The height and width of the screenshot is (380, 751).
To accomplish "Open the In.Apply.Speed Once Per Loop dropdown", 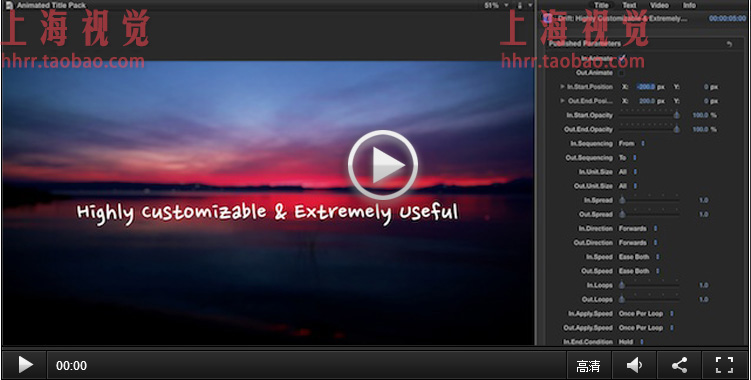I will click(646, 313).
